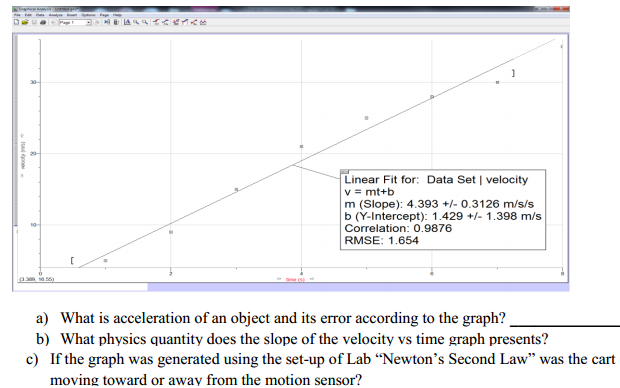Viewport: 620px width, 388px height.
Task: Click the horizontal scrollbar below the graph
Action: 291,288
